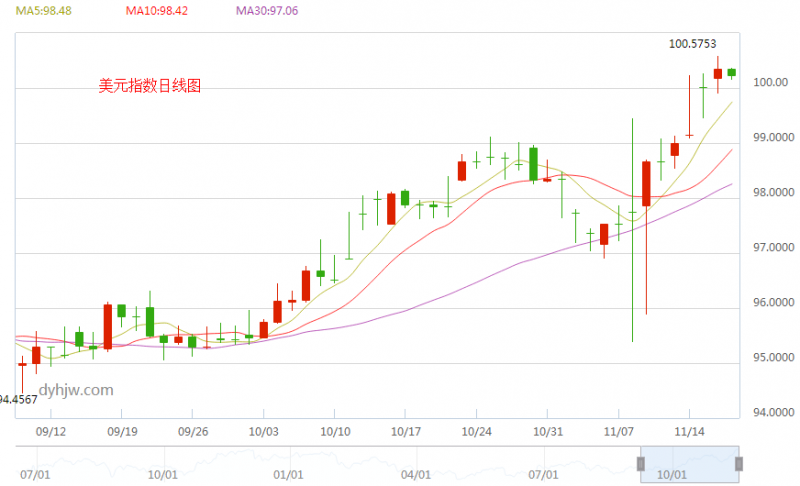Click the right handle of the range slider

(738, 464)
